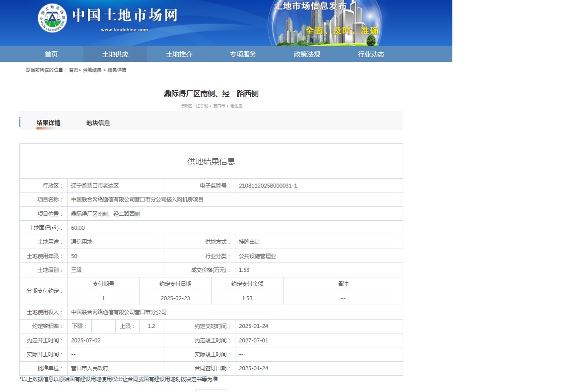Open the 土地推介 navigation menu
Viewport: 572px width, 392px height.
coord(179,54)
